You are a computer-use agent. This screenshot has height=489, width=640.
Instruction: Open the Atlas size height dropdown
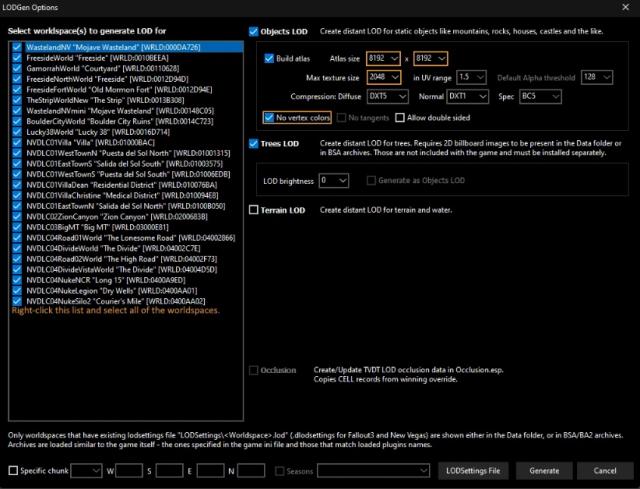point(431,58)
